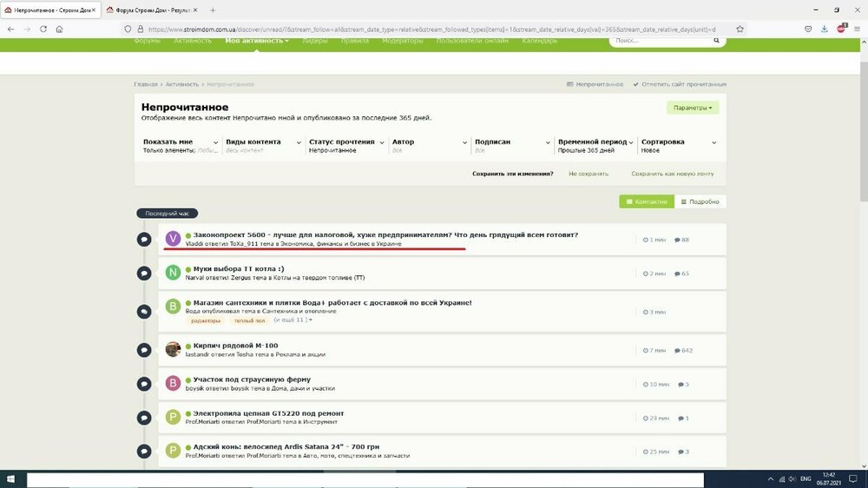Click теплый пол tag
Viewport: 868px width, 488px height.
[x=249, y=320]
